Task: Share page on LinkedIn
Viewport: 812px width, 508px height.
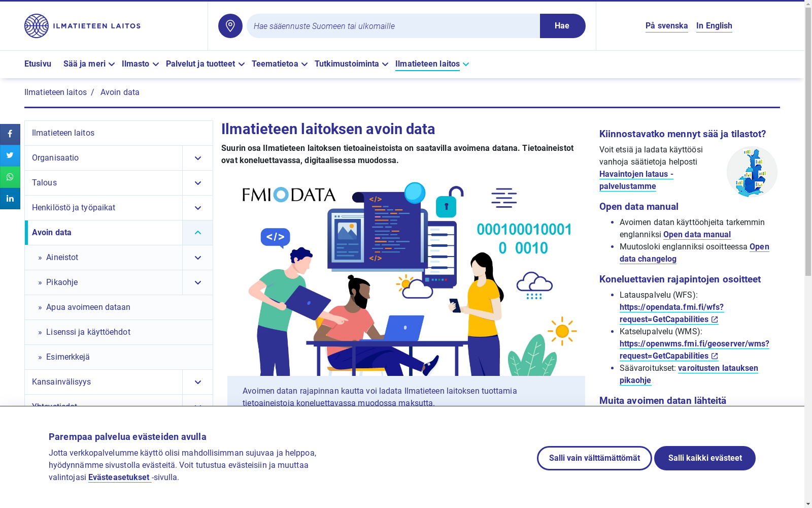Action: (10, 199)
